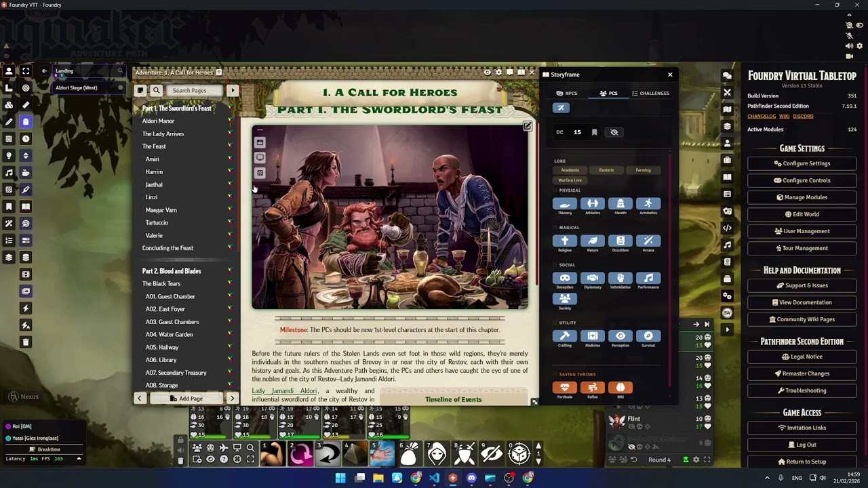The height and width of the screenshot is (488, 868).
Task: Page up the macro hotbar
Action: pyautogui.click(x=538, y=447)
